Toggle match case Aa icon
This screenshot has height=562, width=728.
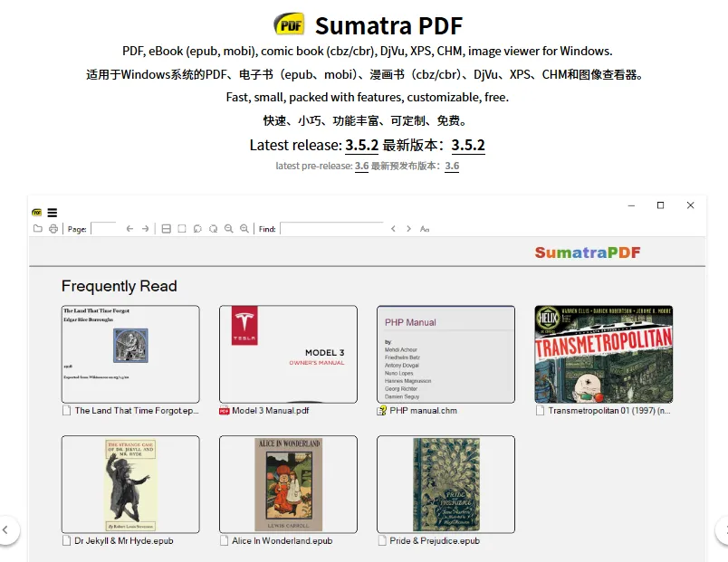425,229
